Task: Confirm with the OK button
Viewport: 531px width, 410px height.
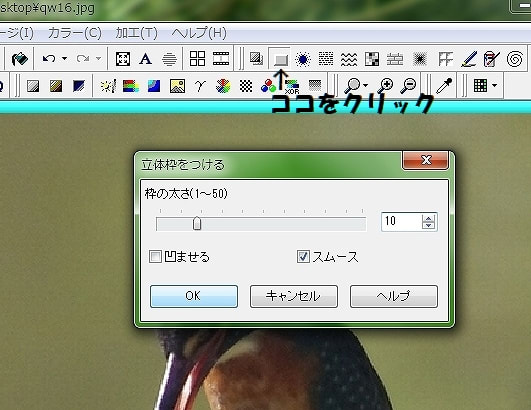Action: pyautogui.click(x=194, y=296)
